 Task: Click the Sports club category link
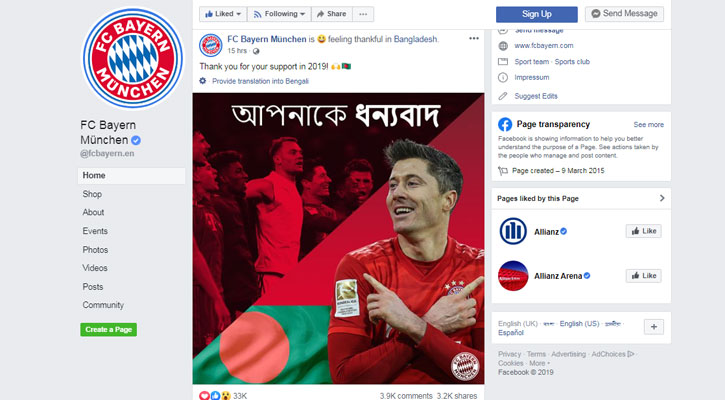click(572, 62)
